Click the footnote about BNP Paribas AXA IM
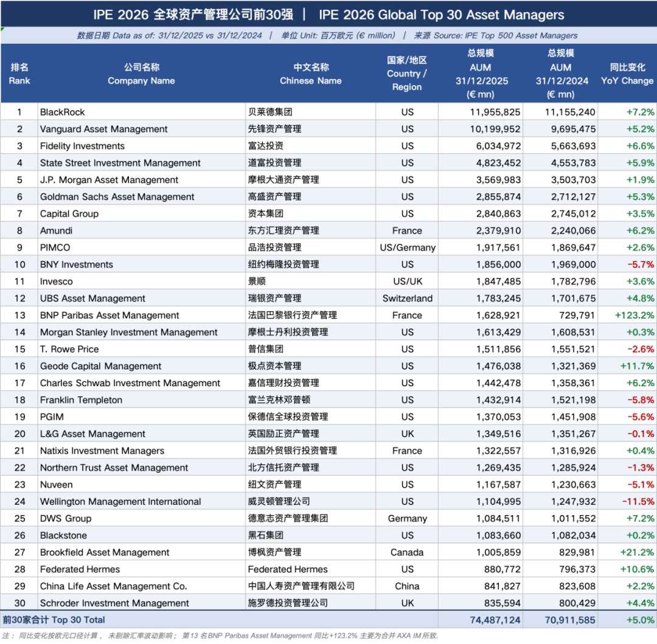657x644 pixels. [220, 635]
